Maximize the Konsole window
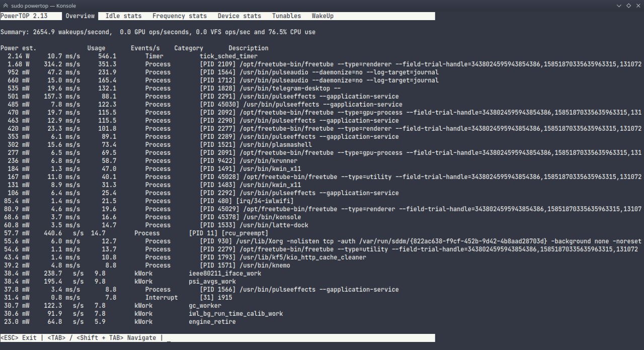Screen dimensions: 644x350 pos(628,6)
